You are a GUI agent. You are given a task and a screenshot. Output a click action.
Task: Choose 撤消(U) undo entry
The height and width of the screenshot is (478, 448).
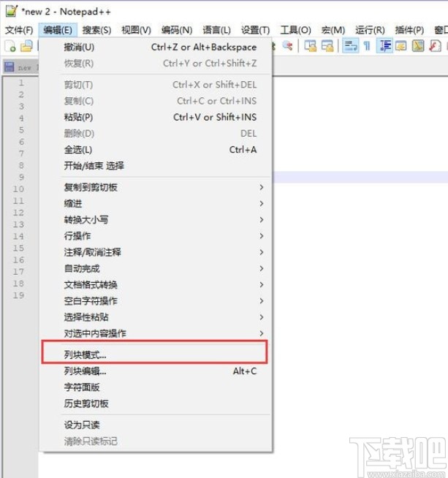156,47
